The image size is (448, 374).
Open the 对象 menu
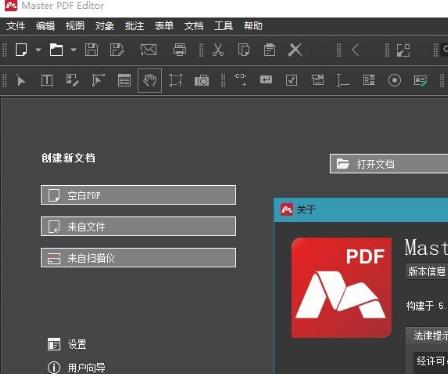pos(105,26)
